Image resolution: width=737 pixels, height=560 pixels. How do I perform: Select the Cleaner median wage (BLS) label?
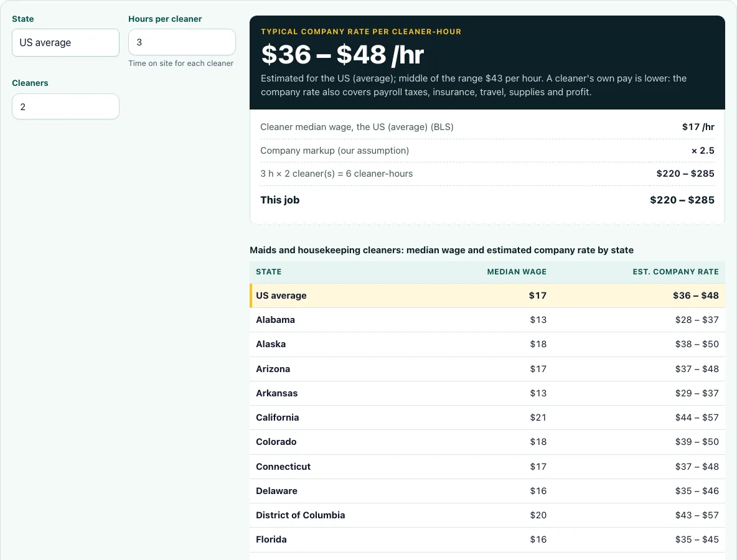357,127
